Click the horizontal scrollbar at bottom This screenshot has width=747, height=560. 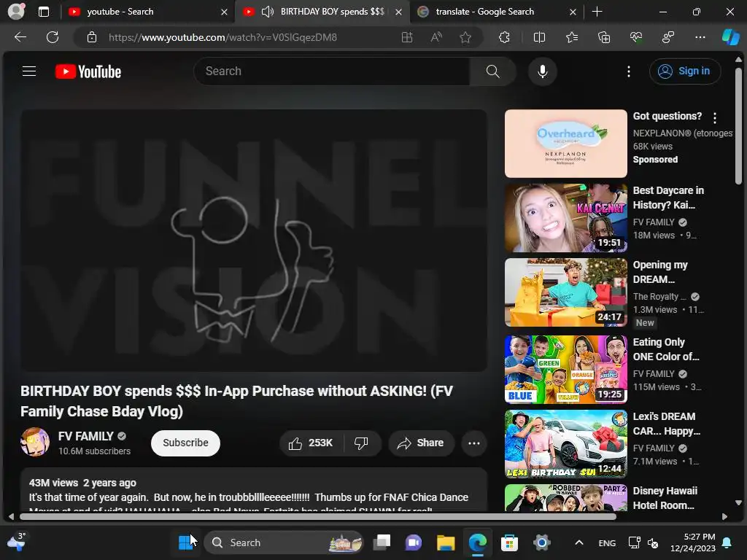pos(318,517)
